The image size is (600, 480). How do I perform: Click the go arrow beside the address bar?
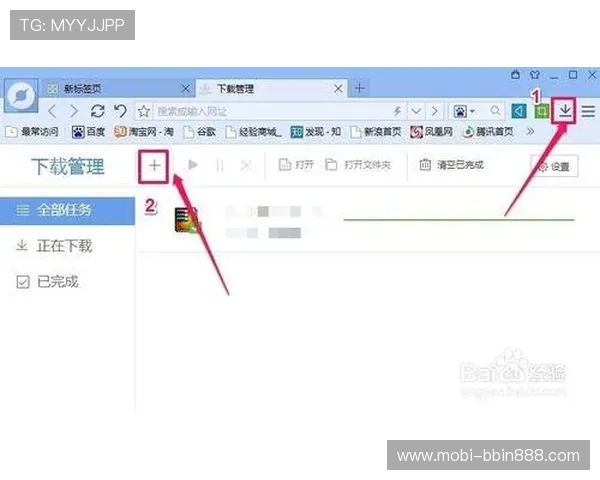(434, 111)
